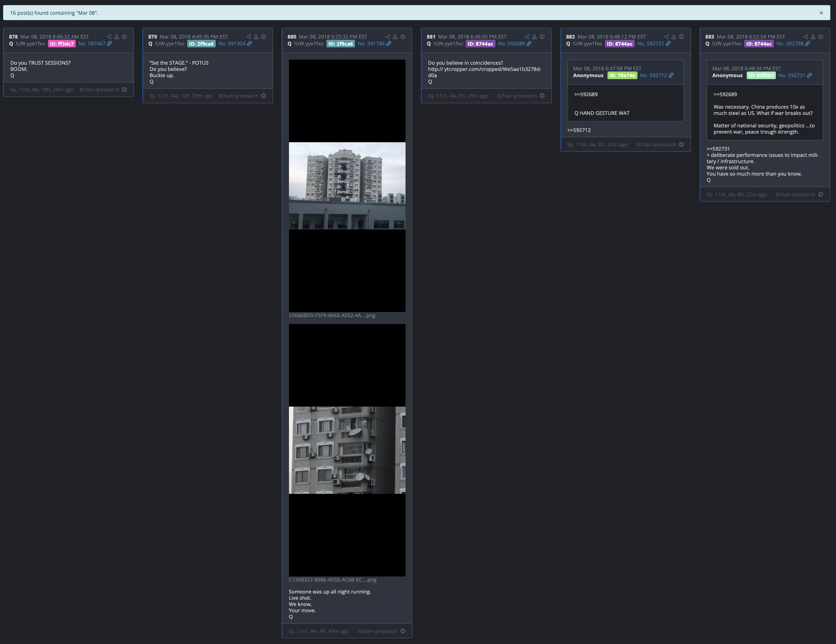Click circled-x icon in post 880 footer
836x644 pixels.
click(403, 631)
